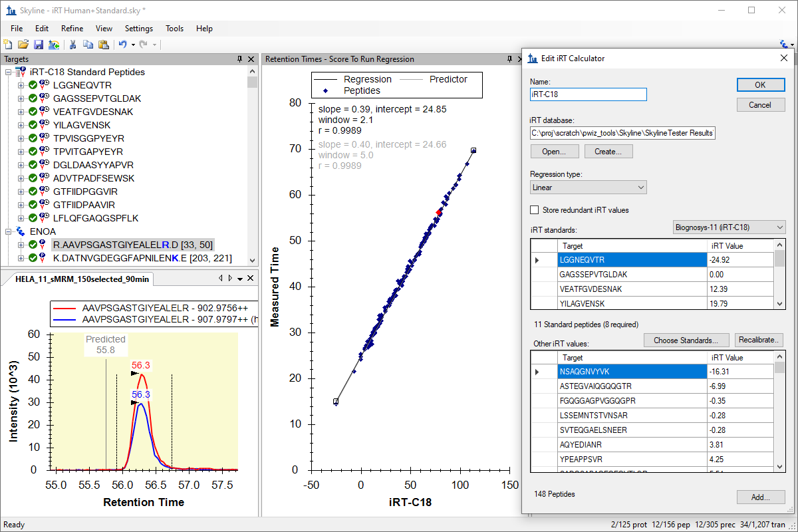Save document using the floppy disk icon
This screenshot has height=532, width=798.
pyautogui.click(x=39, y=45)
